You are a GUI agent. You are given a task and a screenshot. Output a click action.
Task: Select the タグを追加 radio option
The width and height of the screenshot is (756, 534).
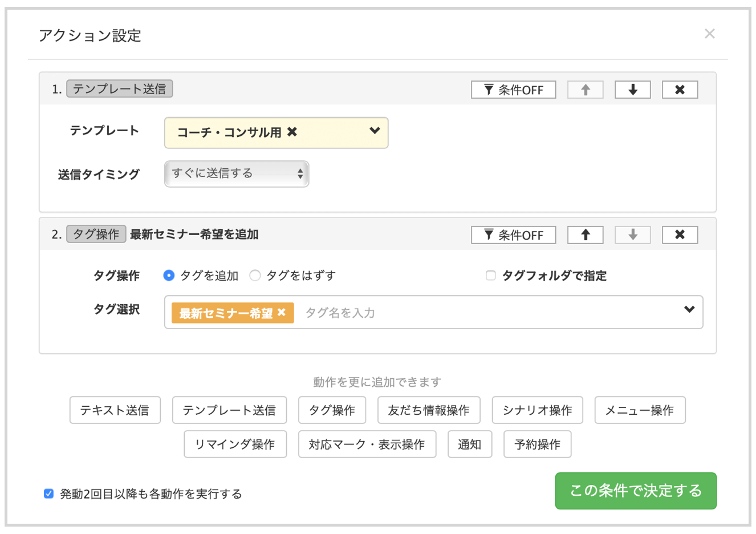click(x=169, y=276)
